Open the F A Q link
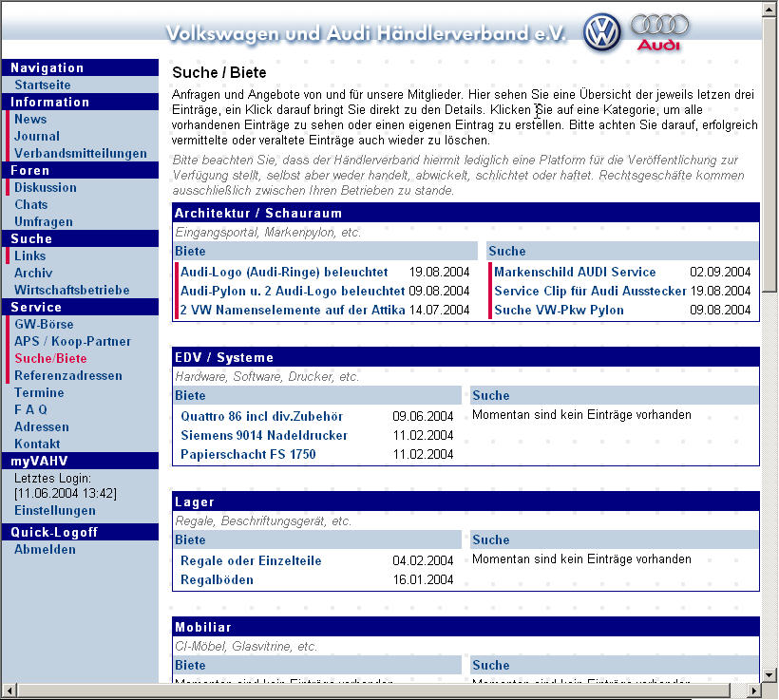 [x=30, y=410]
